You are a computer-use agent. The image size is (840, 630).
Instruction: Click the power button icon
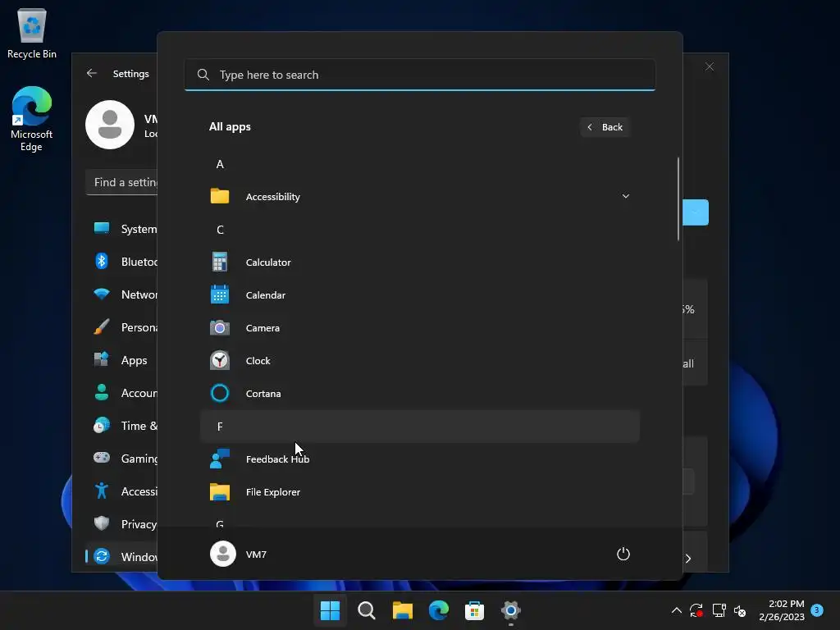pyautogui.click(x=623, y=554)
